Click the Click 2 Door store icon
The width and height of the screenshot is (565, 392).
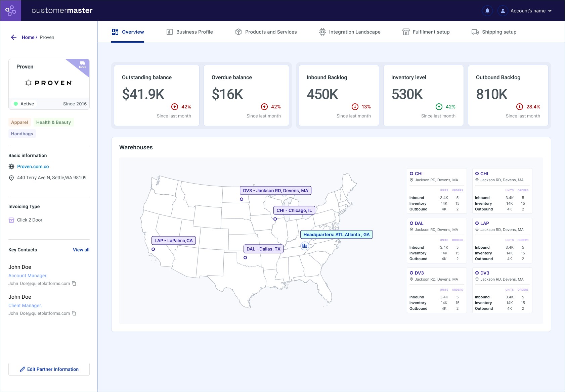[11, 220]
